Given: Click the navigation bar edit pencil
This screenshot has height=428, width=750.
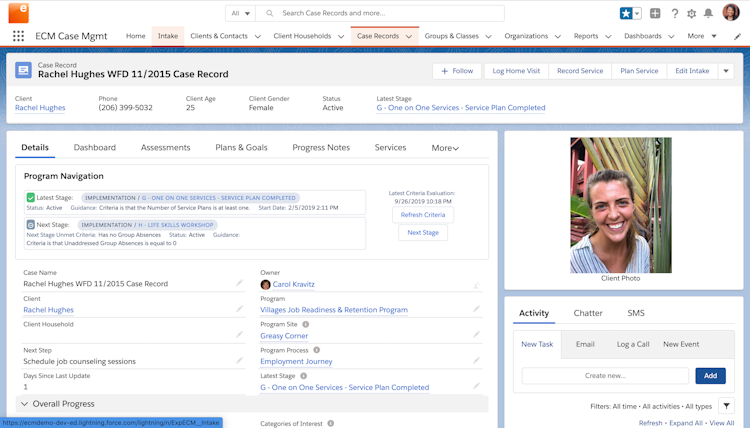Looking at the screenshot, I should pyautogui.click(x=737, y=36).
